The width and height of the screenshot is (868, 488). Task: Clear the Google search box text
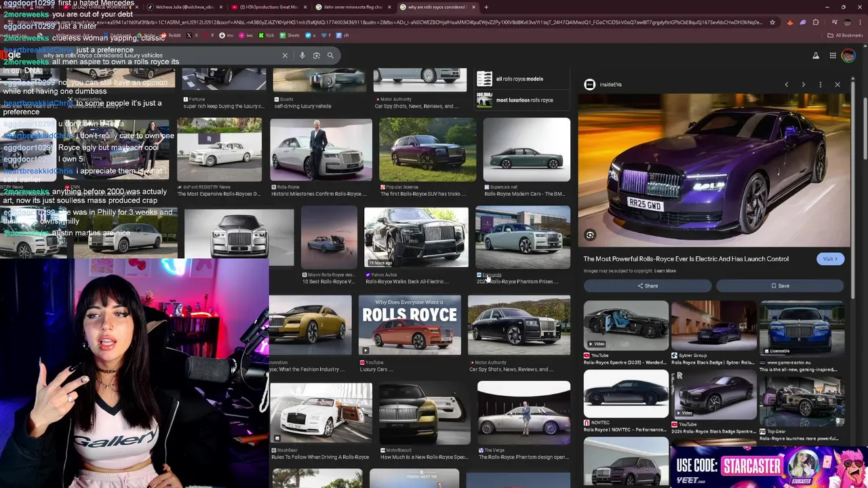coord(285,56)
